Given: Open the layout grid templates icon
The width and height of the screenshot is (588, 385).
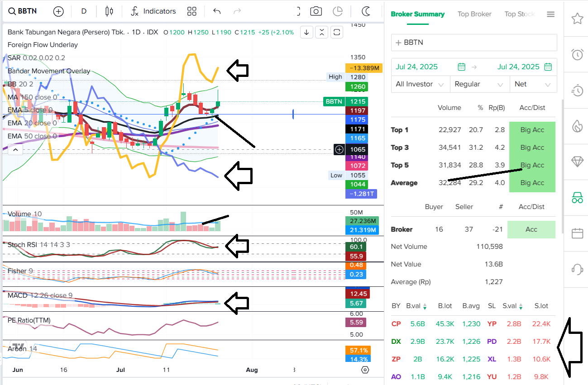Looking at the screenshot, I should (192, 11).
